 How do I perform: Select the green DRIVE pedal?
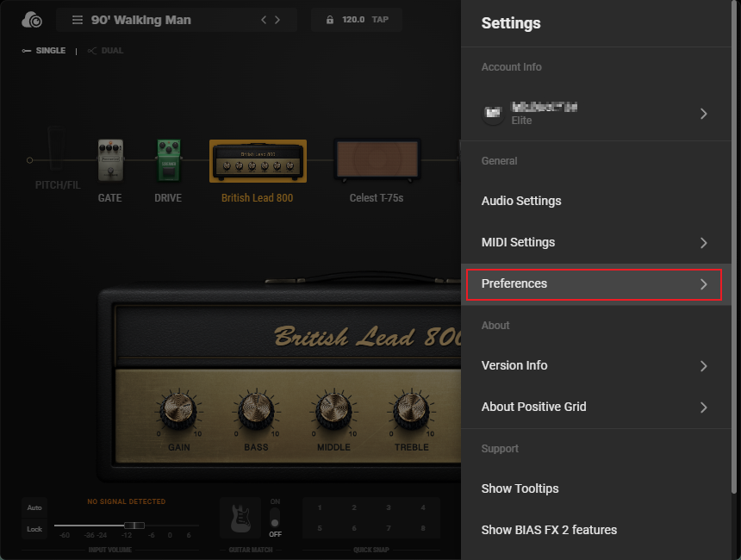click(x=168, y=160)
